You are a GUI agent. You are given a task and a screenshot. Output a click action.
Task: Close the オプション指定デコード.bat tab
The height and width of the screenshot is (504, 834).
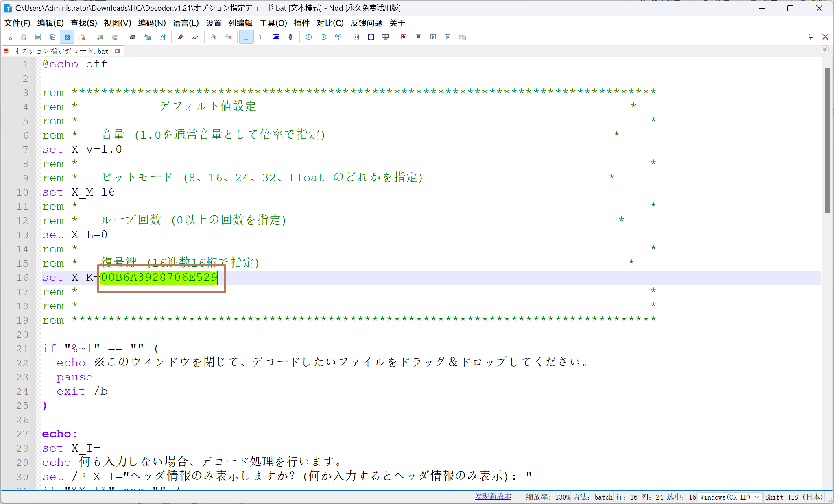click(x=118, y=51)
